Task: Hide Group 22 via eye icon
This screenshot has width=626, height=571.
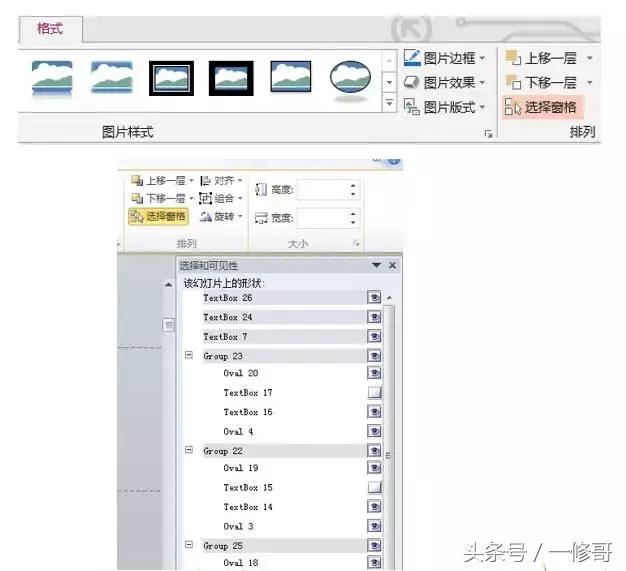Action: pos(374,450)
